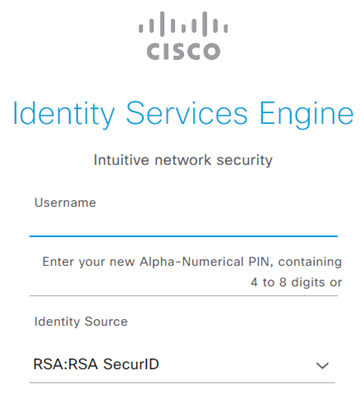
Task: Select the RSA:RSA SecurID identity source value
Action: (x=96, y=364)
